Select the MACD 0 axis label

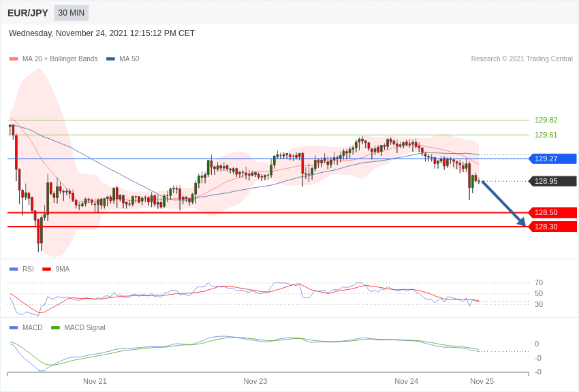[x=537, y=344]
